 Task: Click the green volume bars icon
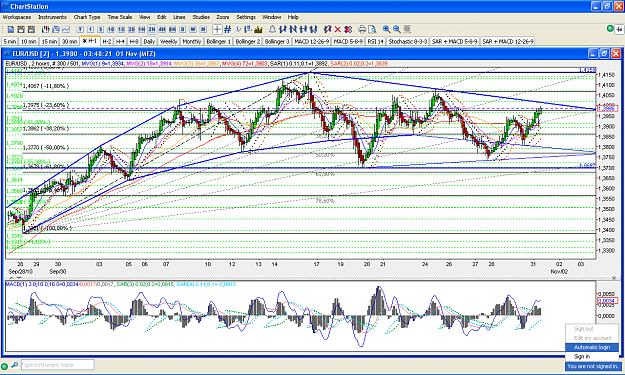tap(258, 29)
